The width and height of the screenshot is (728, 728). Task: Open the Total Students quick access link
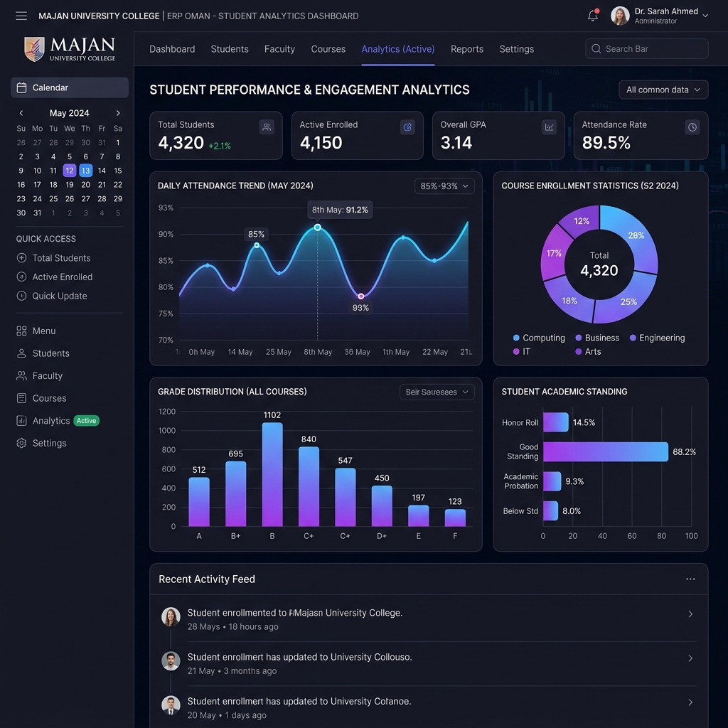click(61, 257)
